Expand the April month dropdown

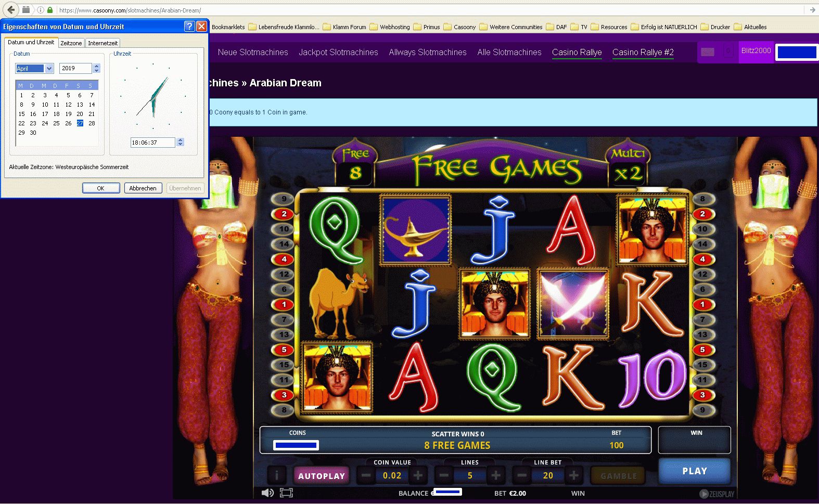[x=49, y=68]
